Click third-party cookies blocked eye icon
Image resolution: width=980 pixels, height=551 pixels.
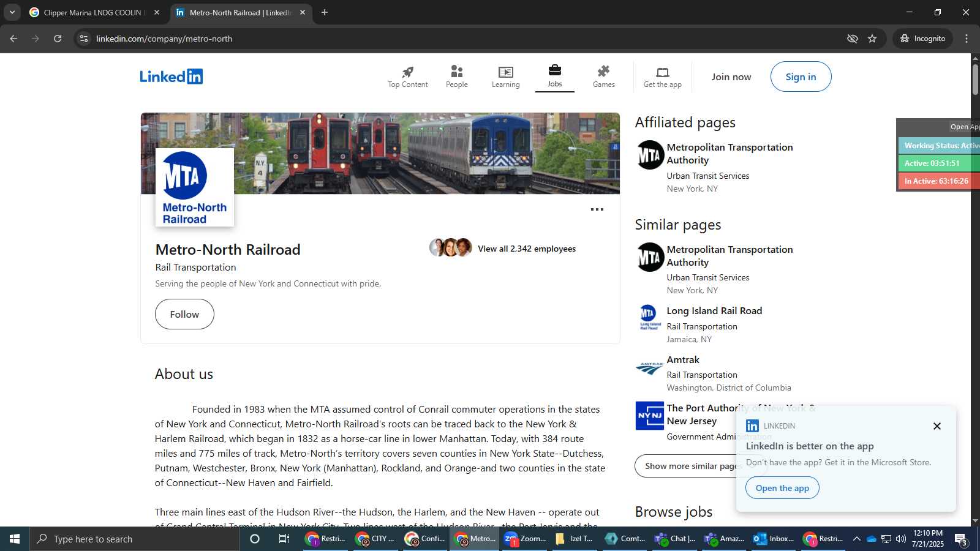[852, 39]
